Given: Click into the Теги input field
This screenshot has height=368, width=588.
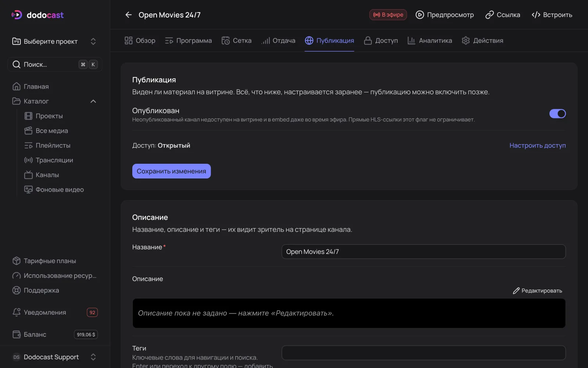Looking at the screenshot, I should tap(424, 353).
